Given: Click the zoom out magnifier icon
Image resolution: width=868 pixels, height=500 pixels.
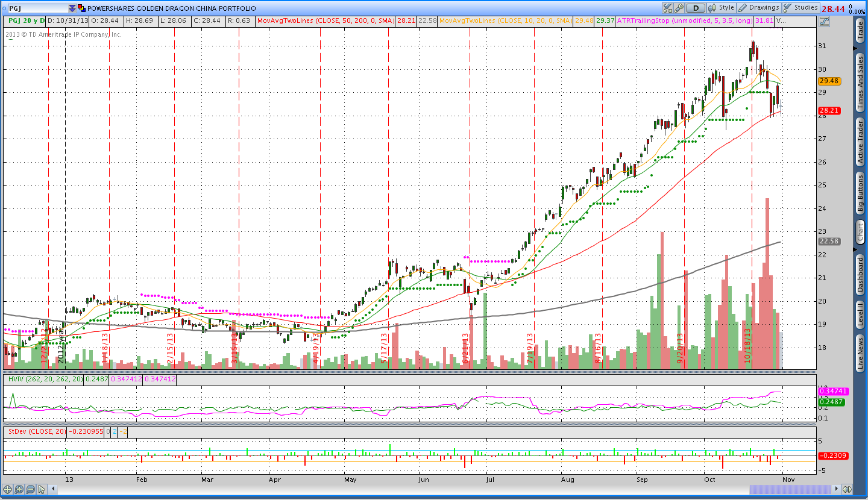Looking at the screenshot, I should point(30,489).
